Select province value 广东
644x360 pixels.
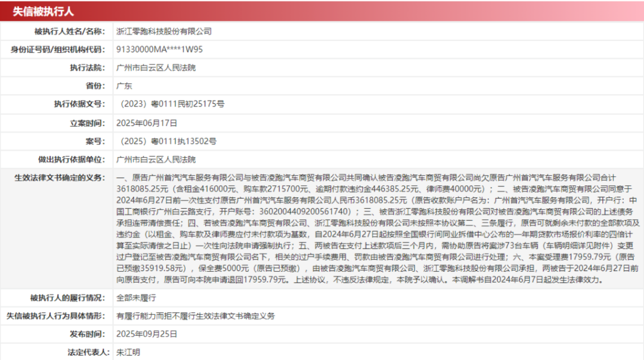(124, 86)
